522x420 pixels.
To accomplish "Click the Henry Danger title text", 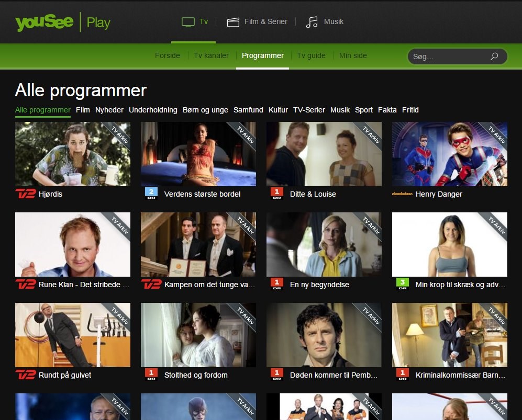I will tap(439, 194).
